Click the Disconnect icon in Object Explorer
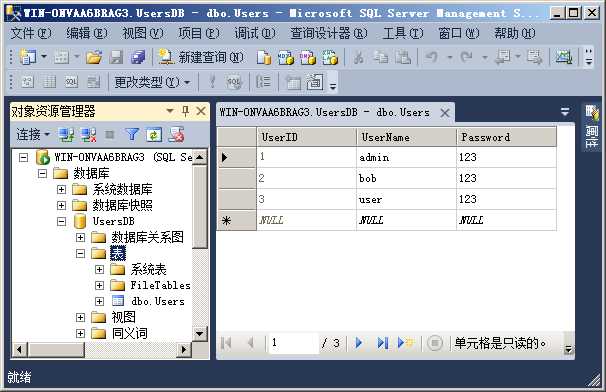606x392 pixels. (x=89, y=135)
